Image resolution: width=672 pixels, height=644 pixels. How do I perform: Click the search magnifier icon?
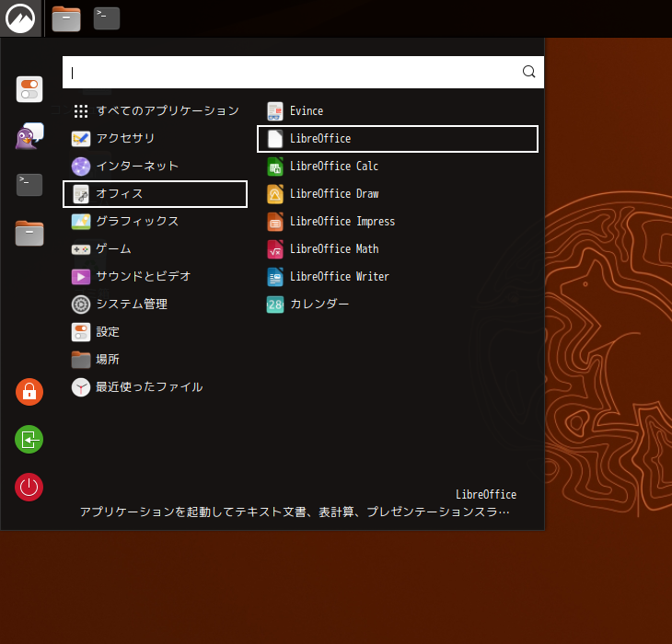[x=529, y=72]
